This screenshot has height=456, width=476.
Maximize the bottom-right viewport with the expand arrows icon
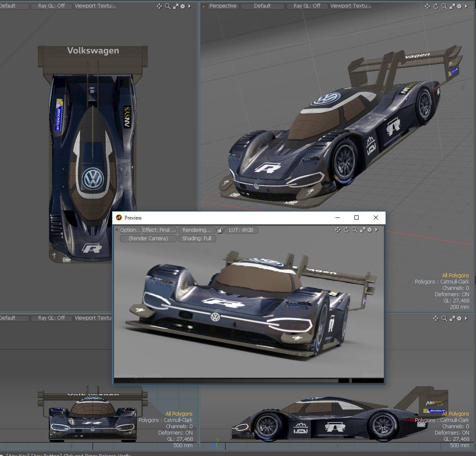[452, 318]
